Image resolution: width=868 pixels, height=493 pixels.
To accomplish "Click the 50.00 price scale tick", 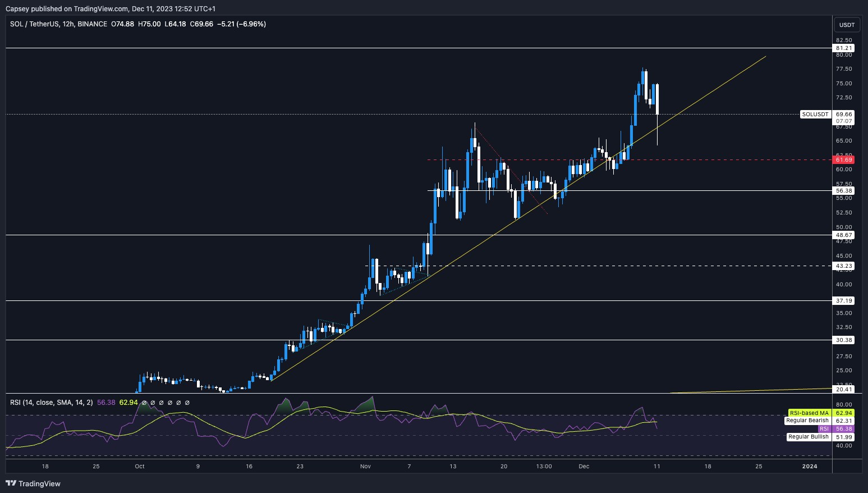I will pyautogui.click(x=844, y=227).
